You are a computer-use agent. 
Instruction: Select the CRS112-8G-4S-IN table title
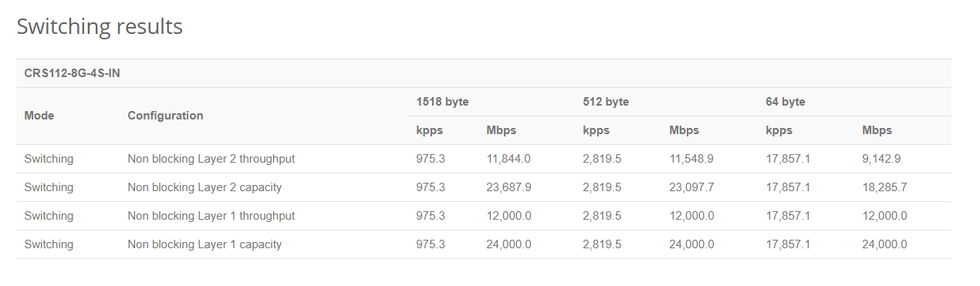(x=73, y=73)
